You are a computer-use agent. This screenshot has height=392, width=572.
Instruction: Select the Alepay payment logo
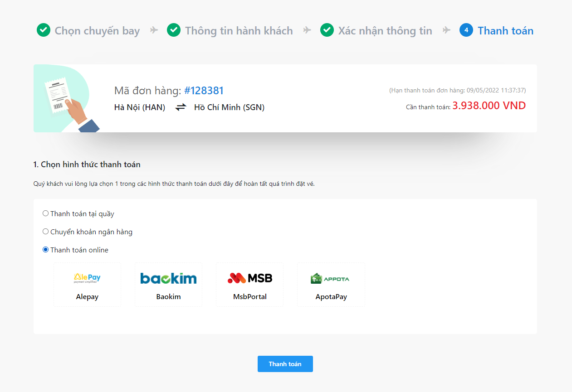87,278
